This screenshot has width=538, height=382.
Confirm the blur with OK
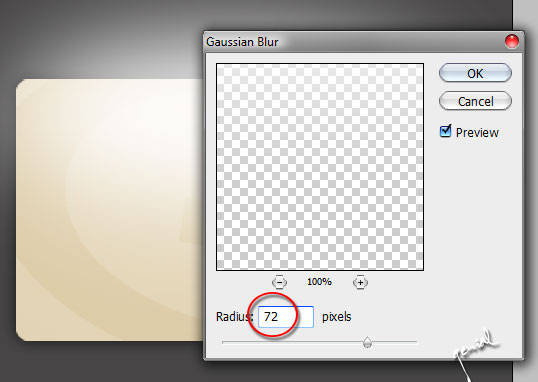(475, 73)
